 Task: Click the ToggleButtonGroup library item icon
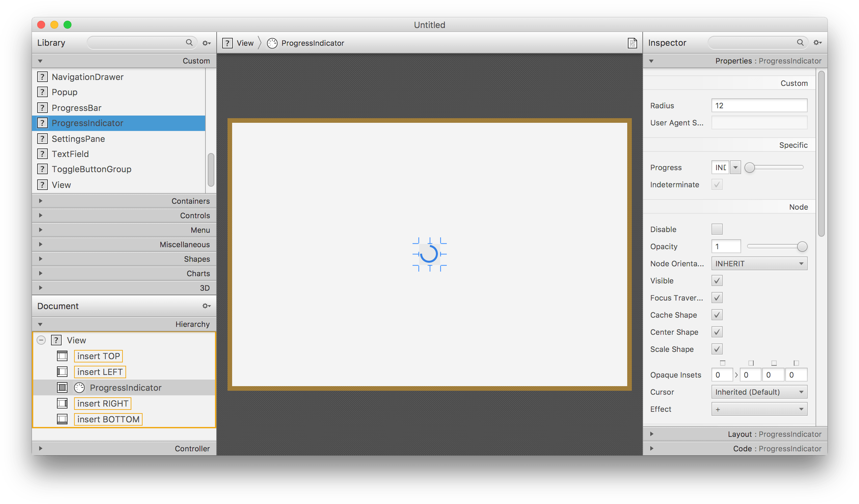pyautogui.click(x=42, y=169)
